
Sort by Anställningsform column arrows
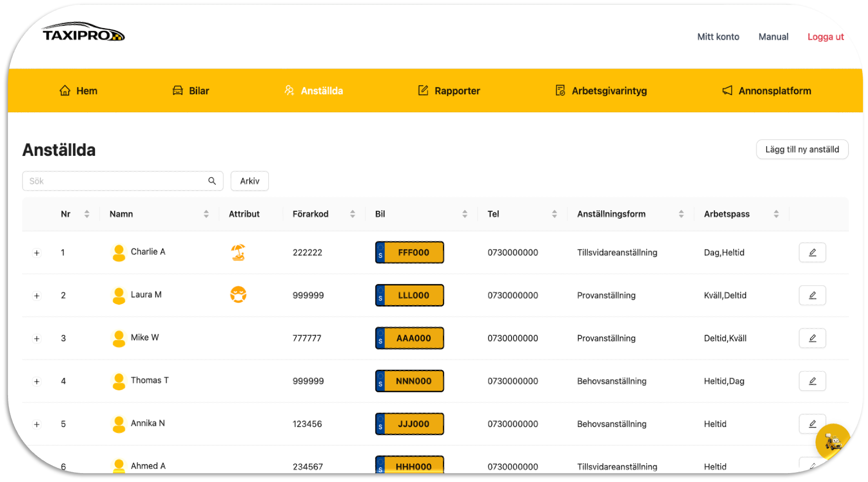[681, 214]
